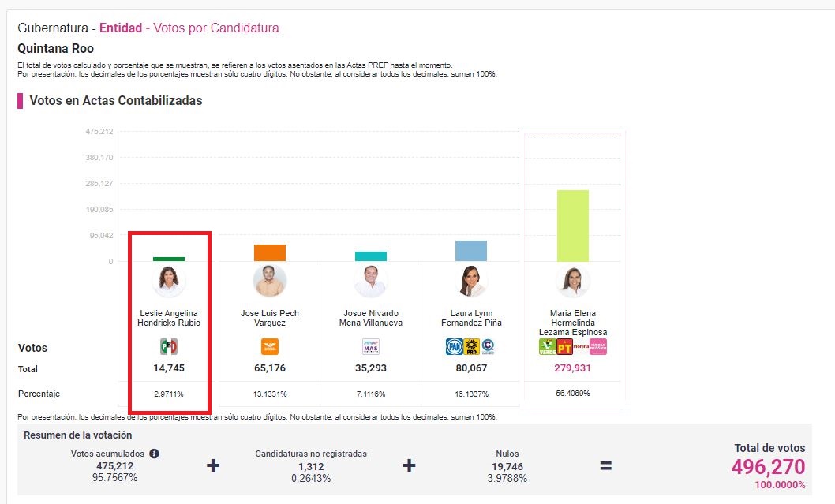This screenshot has width=835, height=504.
Task: Click the orange Movimiento Ciudadano logo
Action: [x=270, y=346]
